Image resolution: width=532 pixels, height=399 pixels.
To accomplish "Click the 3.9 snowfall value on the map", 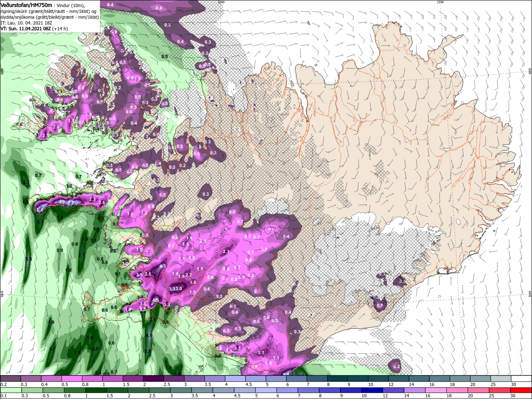I will click(x=139, y=275).
